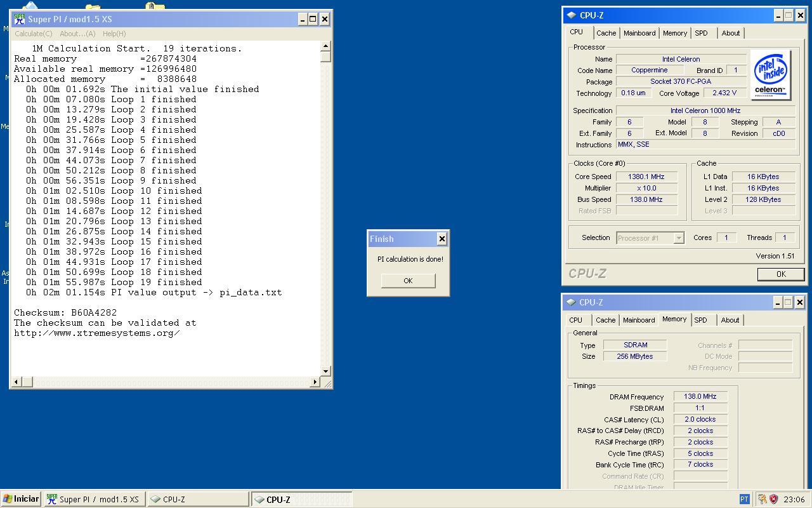The height and width of the screenshot is (508, 812).
Task: Click PI value output pi_data.txt line
Action: (x=154, y=293)
